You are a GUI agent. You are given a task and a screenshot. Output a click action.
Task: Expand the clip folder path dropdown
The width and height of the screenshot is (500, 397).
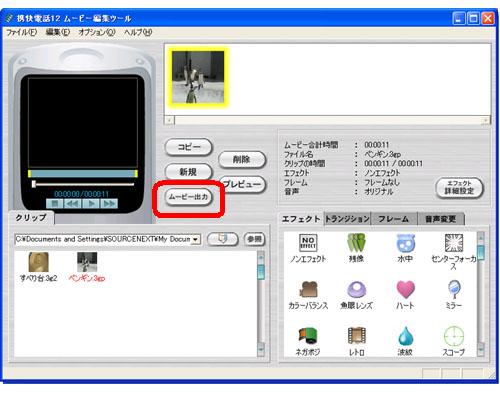click(196, 239)
